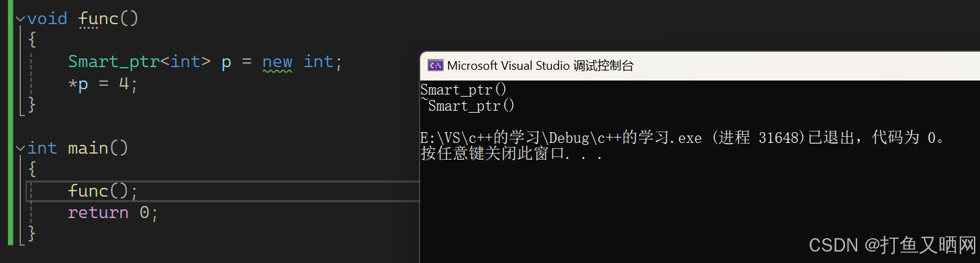Click the Smart_ptr() output line in console
Image resolution: width=980 pixels, height=263 pixels.
464,89
